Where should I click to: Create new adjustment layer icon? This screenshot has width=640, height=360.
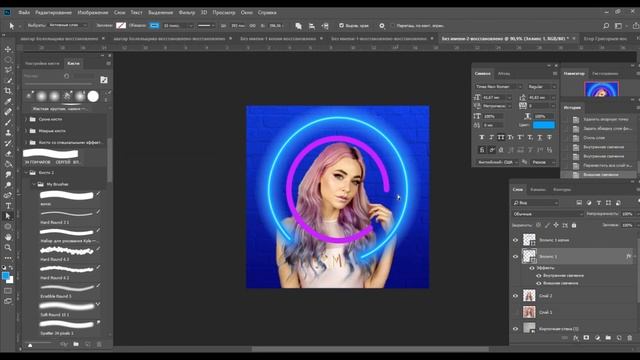coord(597,338)
